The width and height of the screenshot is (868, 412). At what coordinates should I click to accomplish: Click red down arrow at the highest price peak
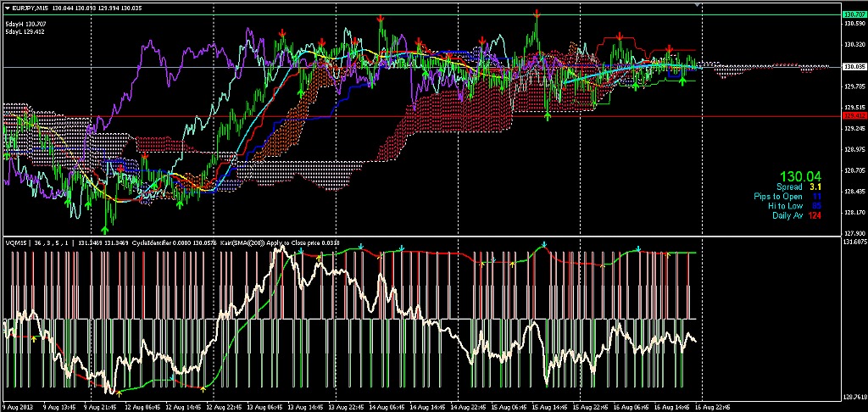[x=537, y=13]
